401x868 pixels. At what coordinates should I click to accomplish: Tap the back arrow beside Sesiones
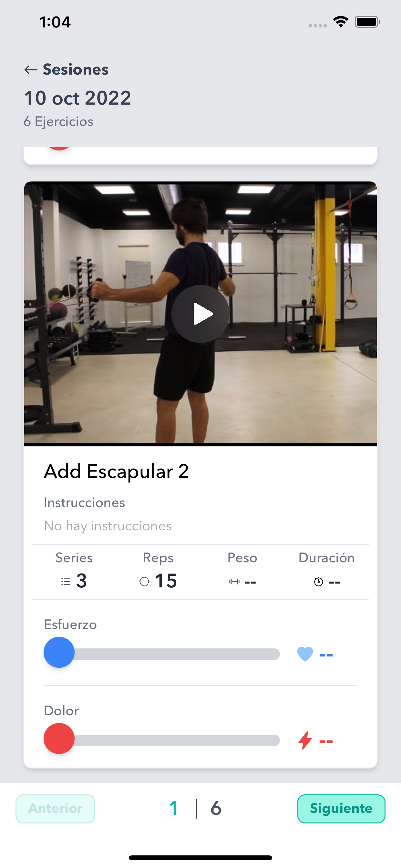pyautogui.click(x=31, y=70)
